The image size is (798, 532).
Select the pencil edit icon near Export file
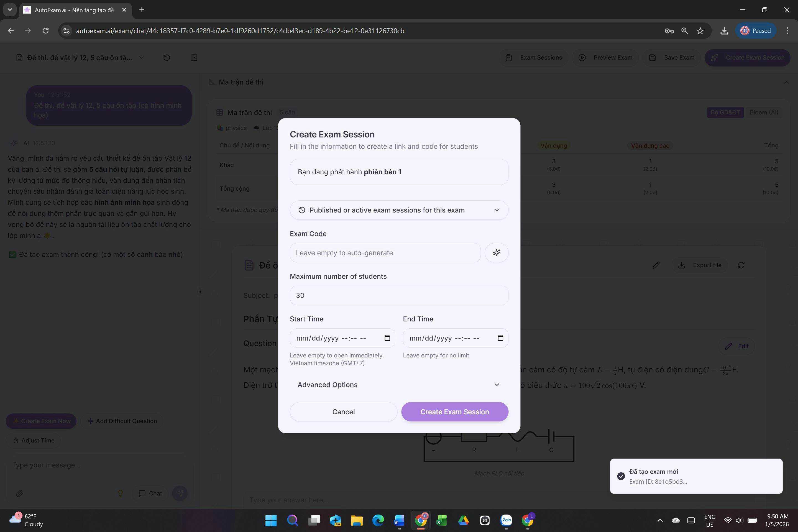coord(656,265)
